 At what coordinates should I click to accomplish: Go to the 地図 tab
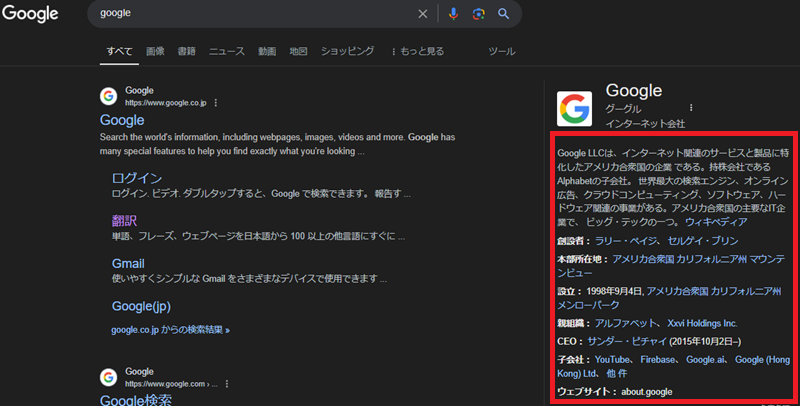pyautogui.click(x=298, y=51)
